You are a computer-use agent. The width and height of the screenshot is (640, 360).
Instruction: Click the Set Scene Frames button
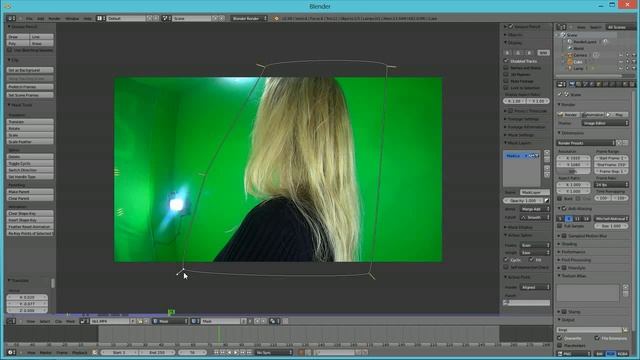point(30,95)
